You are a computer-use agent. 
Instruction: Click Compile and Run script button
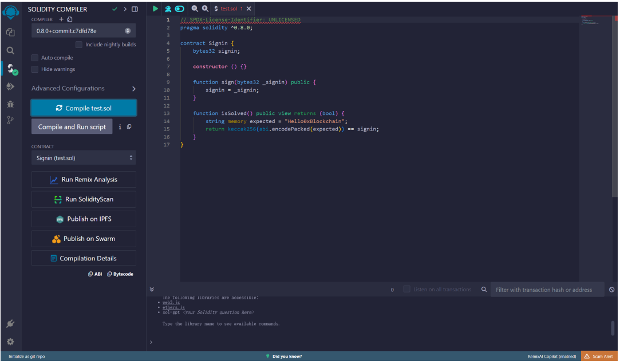click(72, 127)
